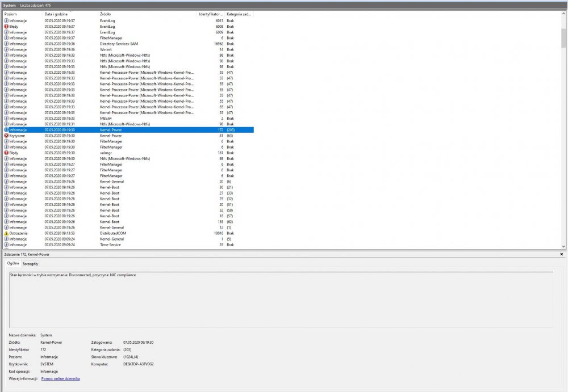568x392 pixels.
Task: Click the Kategoria zadania column header
Action: coord(239,14)
